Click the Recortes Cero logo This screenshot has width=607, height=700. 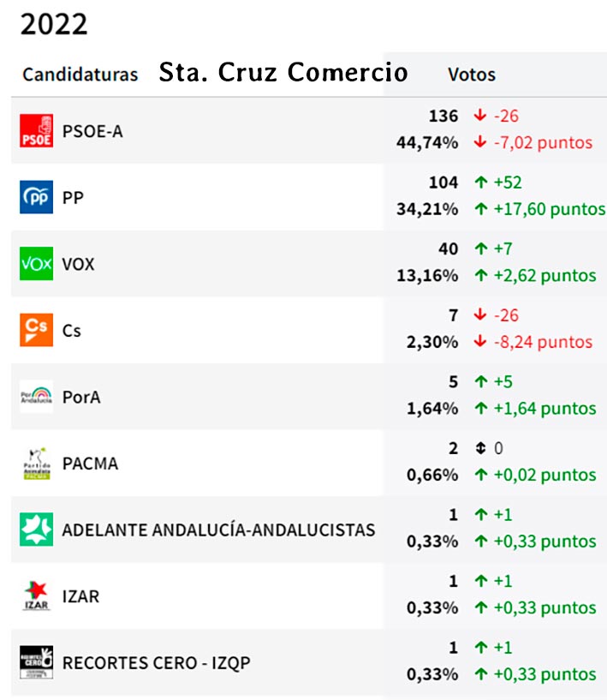point(36,661)
